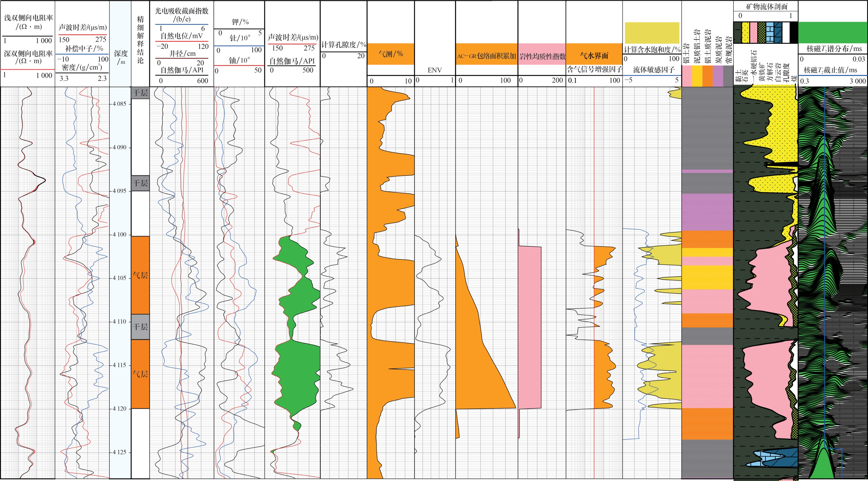Screen dimensions: 868x481
Task: Click the 200 scale value under 岩性均质性指数
Action: 557,80
